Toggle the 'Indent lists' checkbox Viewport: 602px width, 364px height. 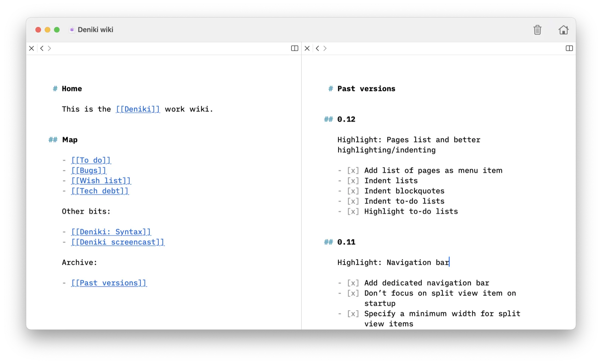353,181
